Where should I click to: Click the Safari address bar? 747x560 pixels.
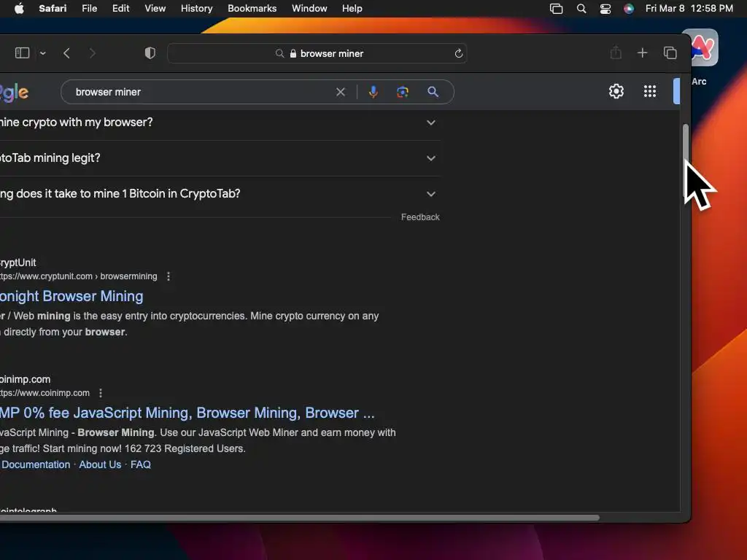[x=317, y=53]
